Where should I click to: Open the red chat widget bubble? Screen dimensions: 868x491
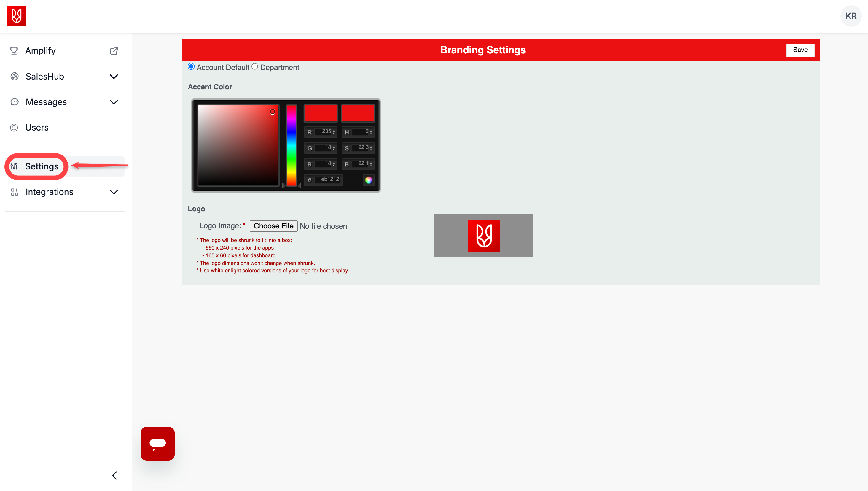pyautogui.click(x=157, y=444)
